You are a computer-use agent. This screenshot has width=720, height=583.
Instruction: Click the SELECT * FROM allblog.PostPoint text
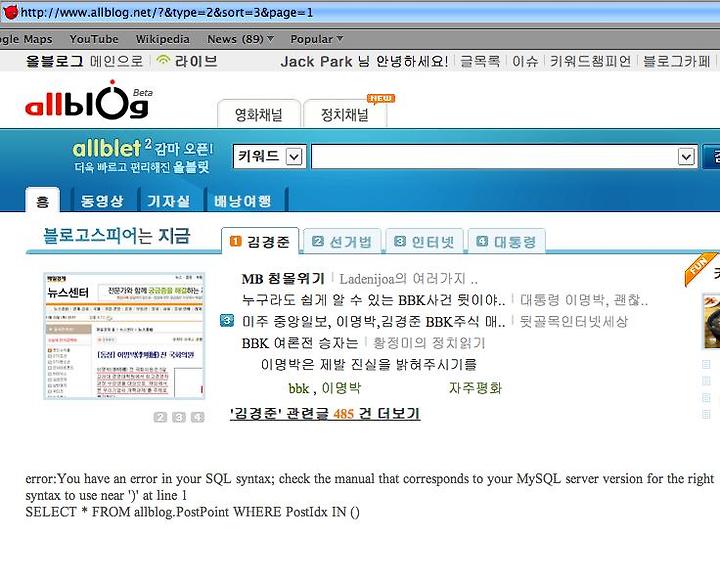click(x=192, y=511)
